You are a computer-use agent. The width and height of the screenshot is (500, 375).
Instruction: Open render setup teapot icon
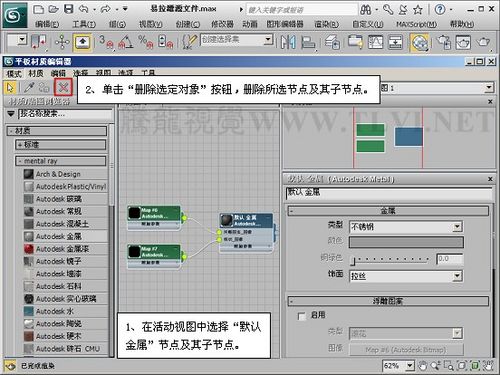444,42
